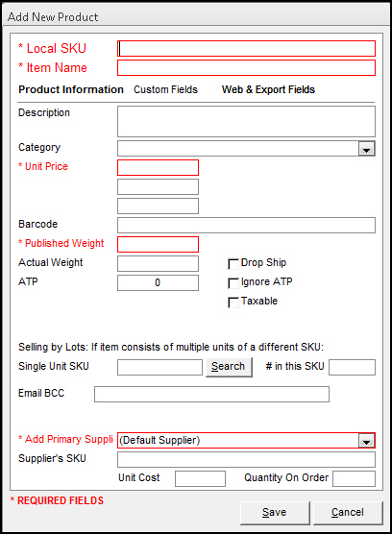This screenshot has height=534, width=392.
Task: Enable the Drop Ship checkbox
Action: [x=233, y=264]
